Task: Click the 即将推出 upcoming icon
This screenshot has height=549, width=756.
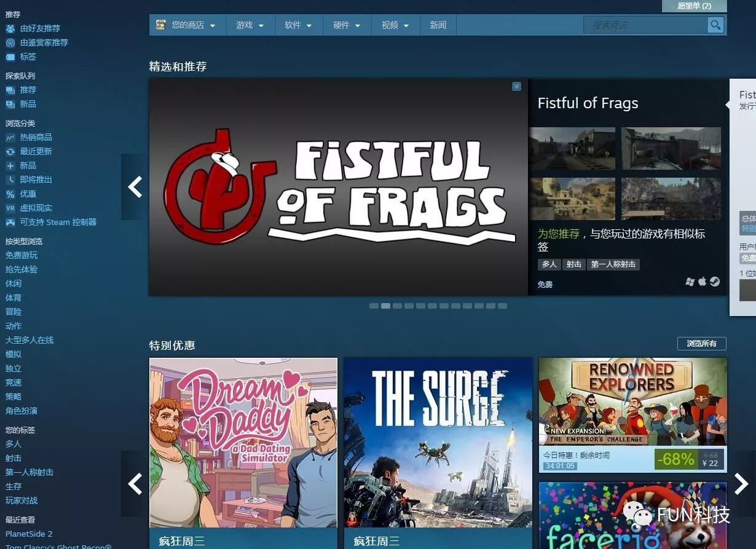Action: coord(10,180)
